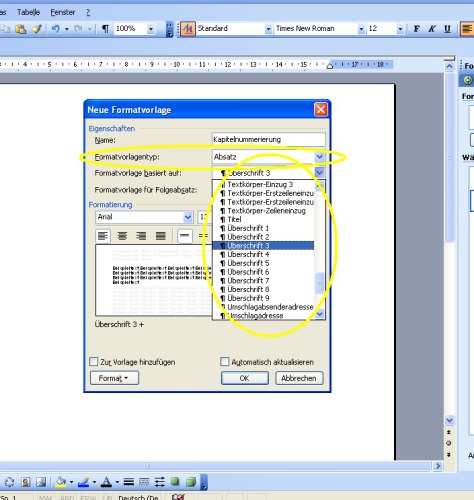Click the Abbrechen button
Viewport: 474px width, 500px height.
(x=299, y=378)
